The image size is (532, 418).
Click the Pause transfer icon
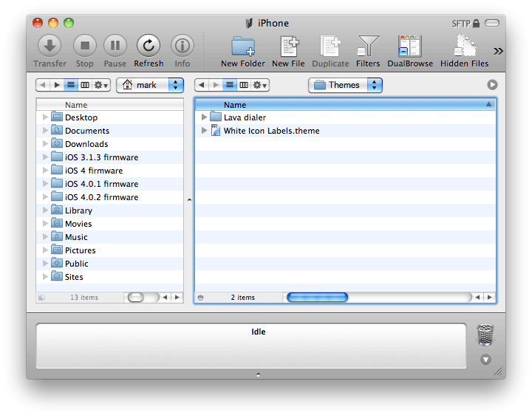115,47
